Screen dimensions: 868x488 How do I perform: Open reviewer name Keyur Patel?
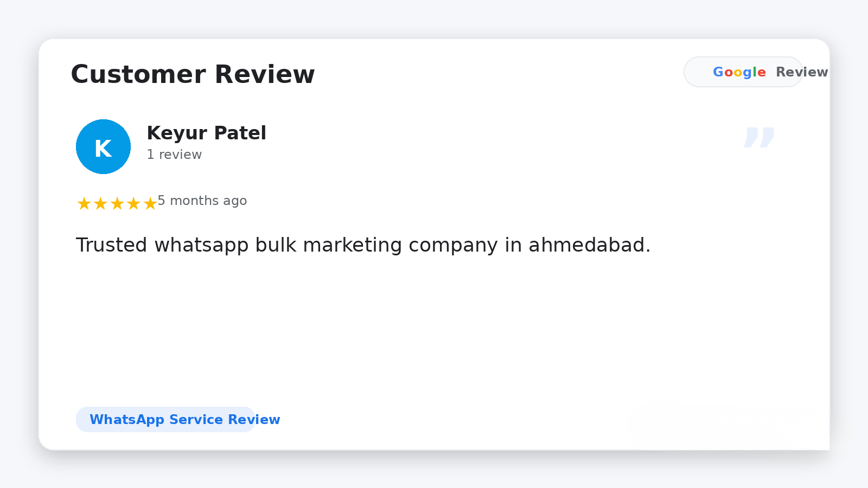[x=206, y=133]
